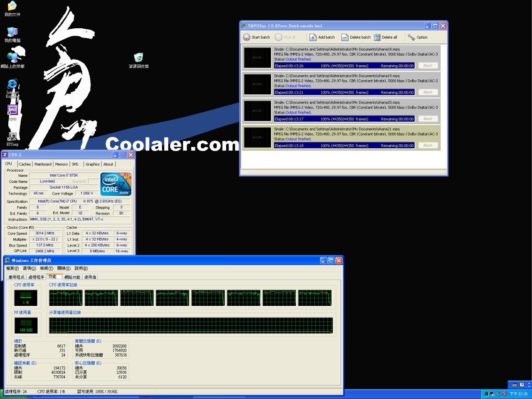Select the Recycle Bin desktop icon

(x=138, y=61)
